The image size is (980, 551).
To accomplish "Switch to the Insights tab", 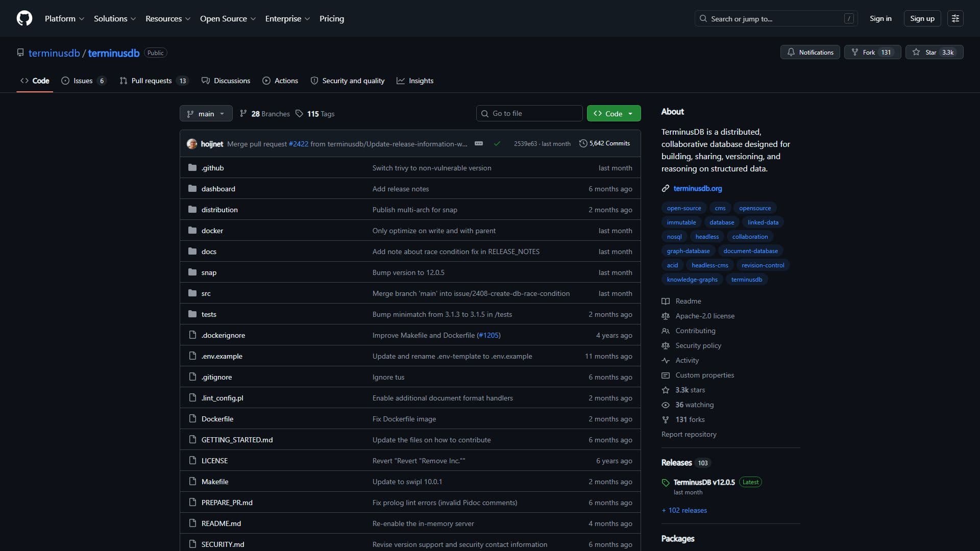I will pos(415,81).
